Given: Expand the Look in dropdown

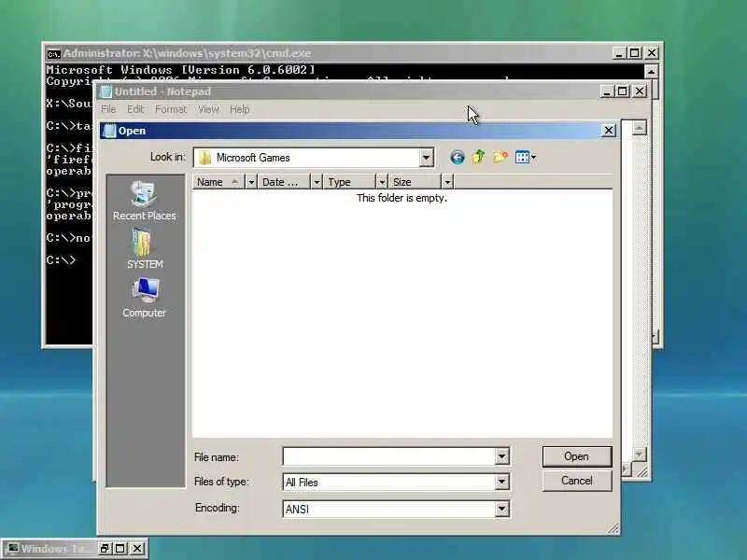Looking at the screenshot, I should click(x=426, y=158).
